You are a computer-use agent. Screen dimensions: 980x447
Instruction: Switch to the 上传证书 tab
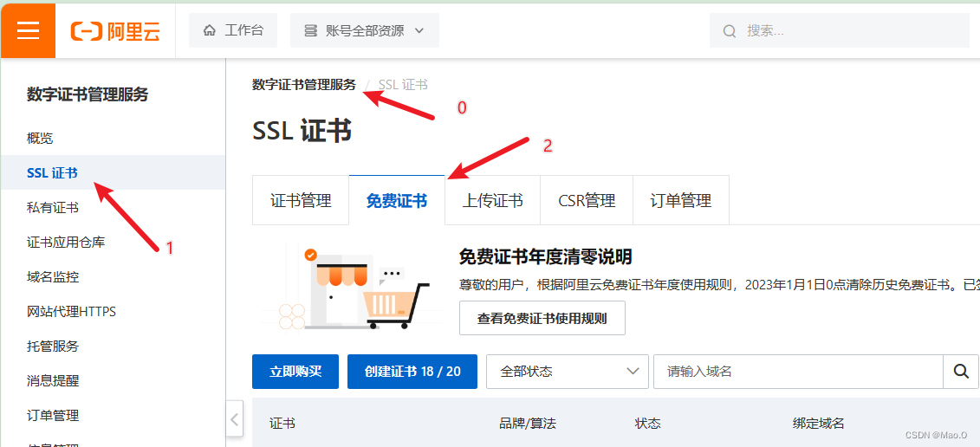(x=492, y=200)
